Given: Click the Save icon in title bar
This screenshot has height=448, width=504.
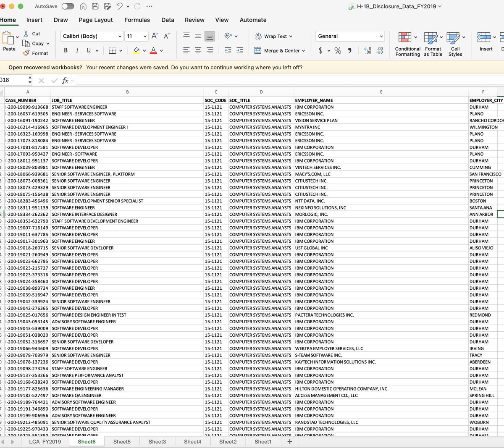Looking at the screenshot, I should tap(95, 6).
